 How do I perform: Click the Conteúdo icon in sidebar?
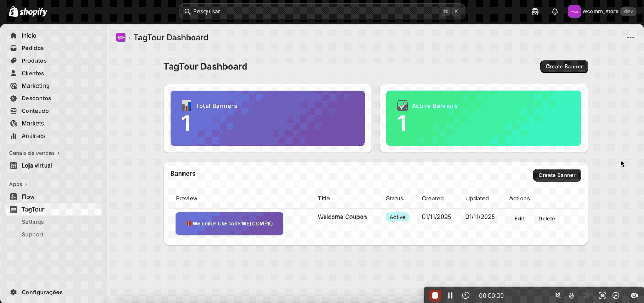(13, 111)
